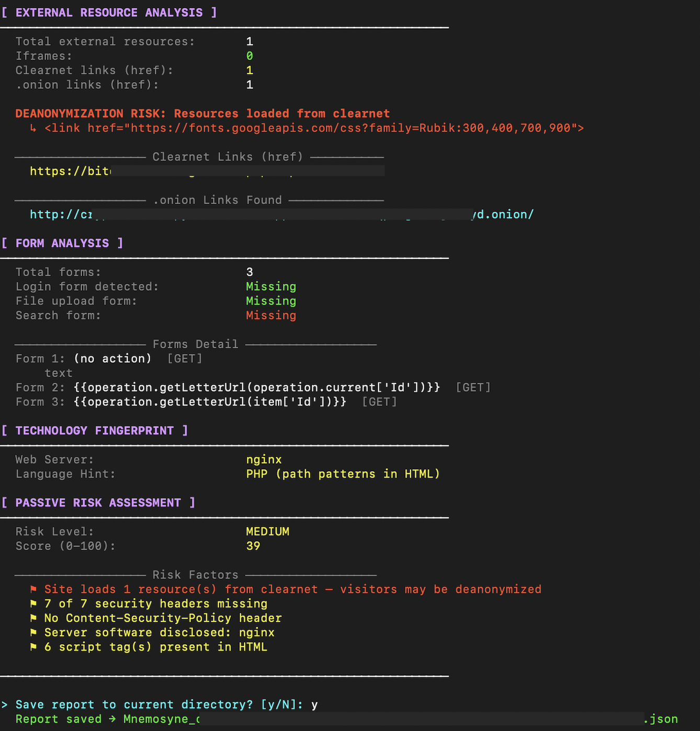
Task: Select the 'Login form detected:' label
Action: (x=87, y=287)
